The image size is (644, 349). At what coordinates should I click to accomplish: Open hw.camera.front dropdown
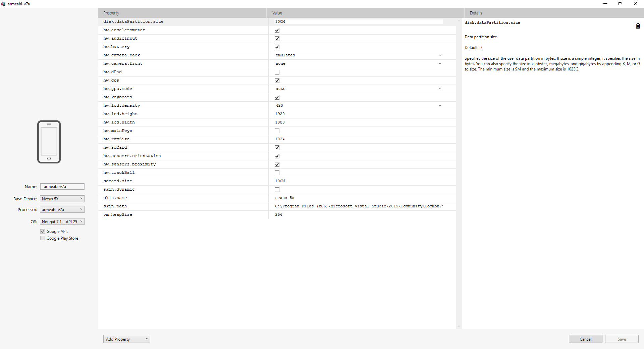(x=359, y=64)
